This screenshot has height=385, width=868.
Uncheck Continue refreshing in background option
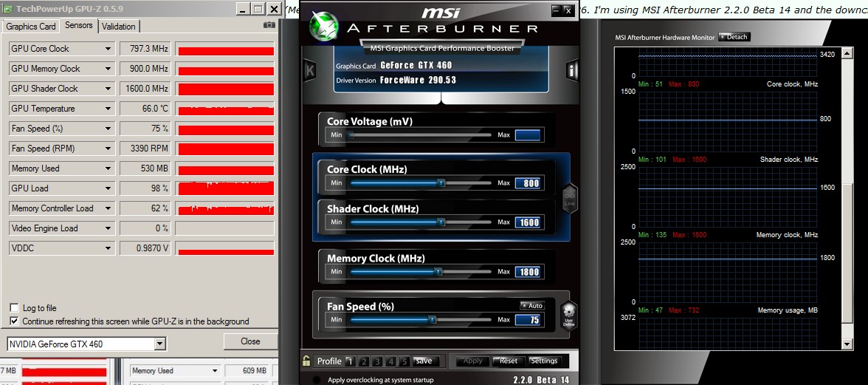point(14,321)
